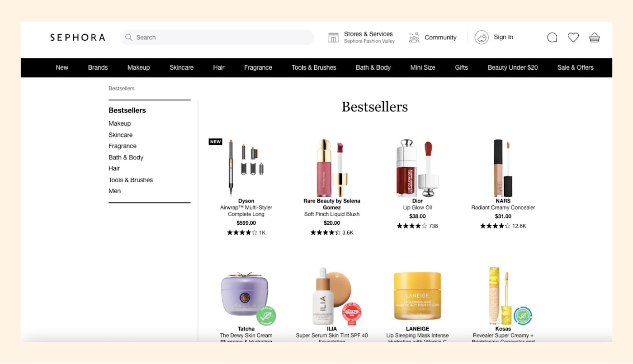Click the $38.00 Dior price
The height and width of the screenshot is (364, 633).
417,216
